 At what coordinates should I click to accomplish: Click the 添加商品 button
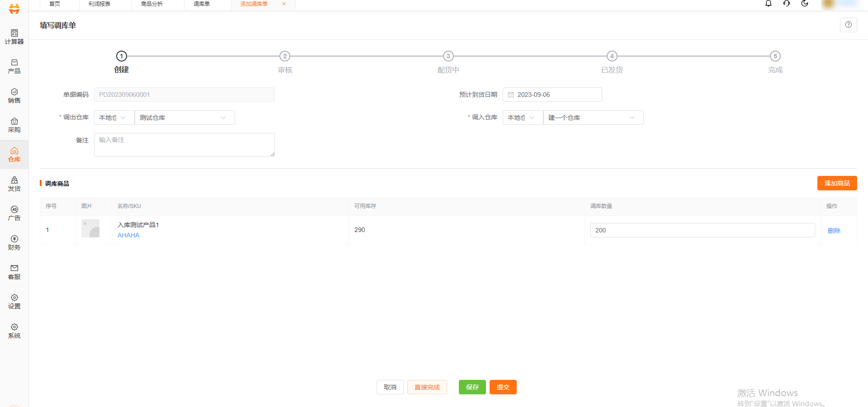click(x=837, y=183)
